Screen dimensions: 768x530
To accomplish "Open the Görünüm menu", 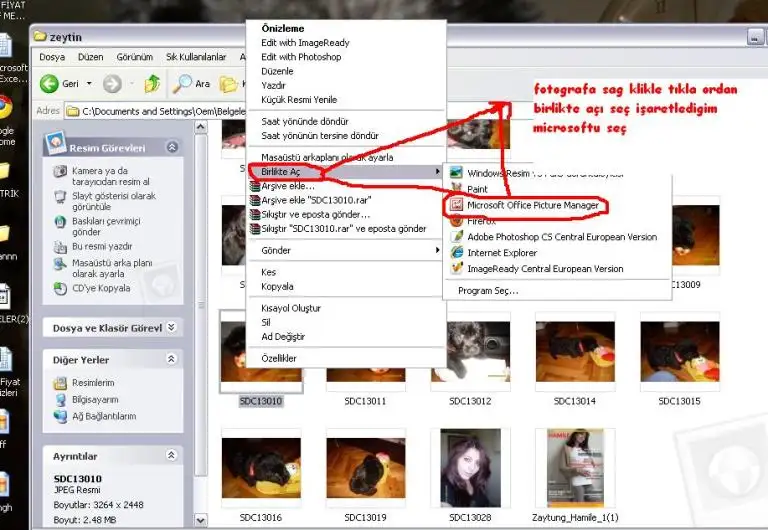I will coord(135,57).
